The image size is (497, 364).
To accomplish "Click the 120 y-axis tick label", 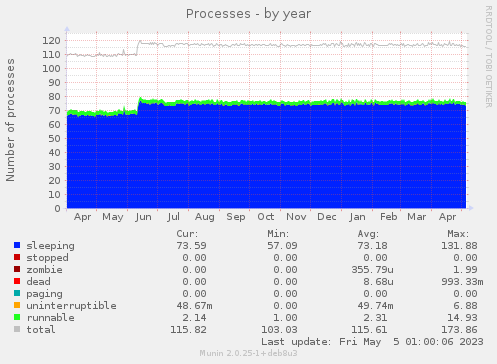I will coord(51,41).
